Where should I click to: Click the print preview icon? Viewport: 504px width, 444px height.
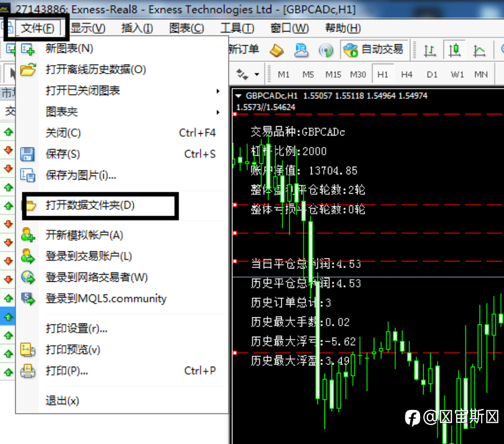tap(27, 350)
